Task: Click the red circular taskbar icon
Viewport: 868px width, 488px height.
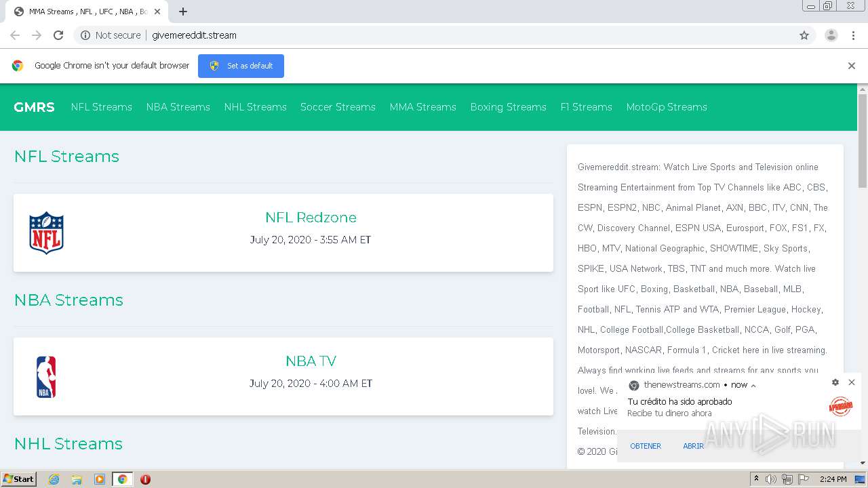Action: 145,479
